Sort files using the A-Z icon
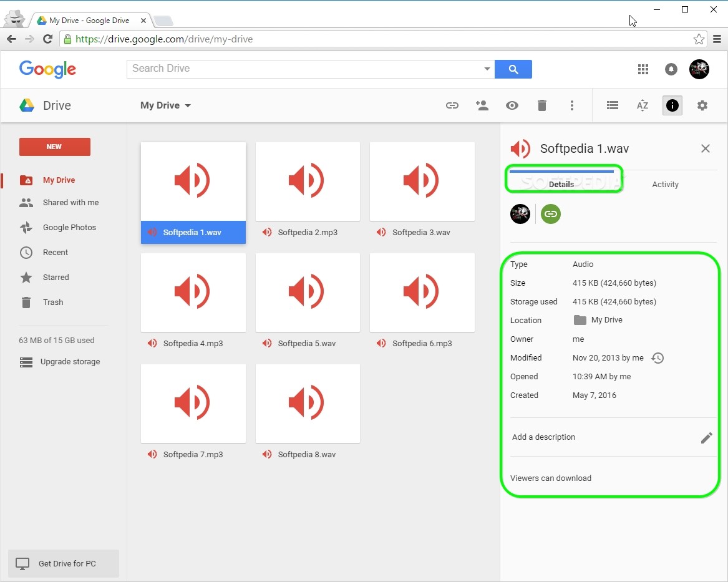The height and width of the screenshot is (582, 728). [642, 105]
